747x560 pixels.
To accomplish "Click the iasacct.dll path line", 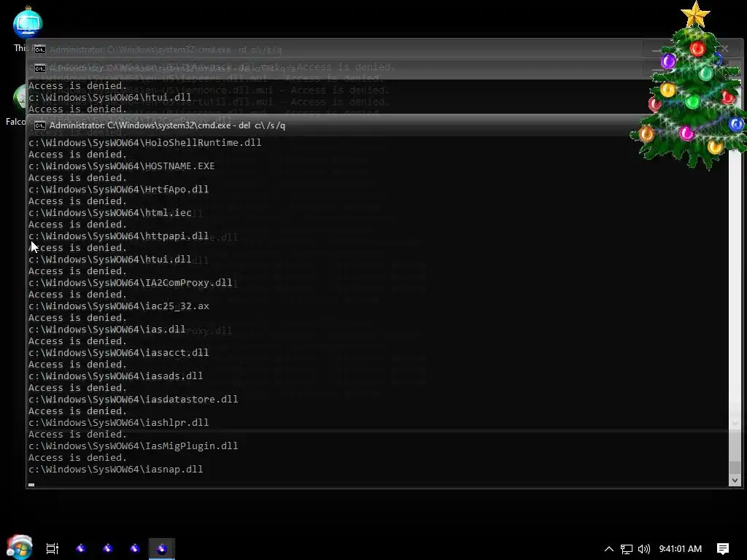I will pyautogui.click(x=119, y=352).
